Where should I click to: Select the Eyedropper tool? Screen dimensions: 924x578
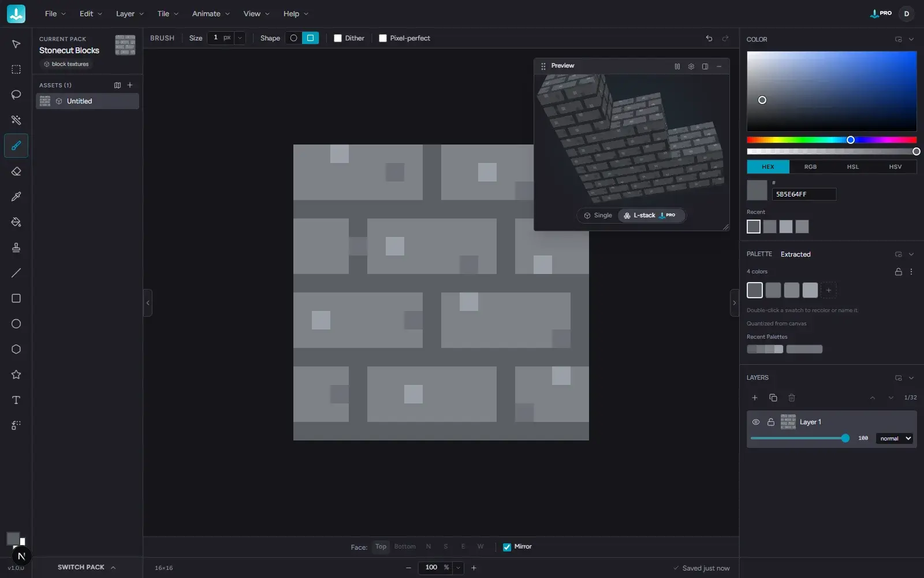[x=16, y=197]
